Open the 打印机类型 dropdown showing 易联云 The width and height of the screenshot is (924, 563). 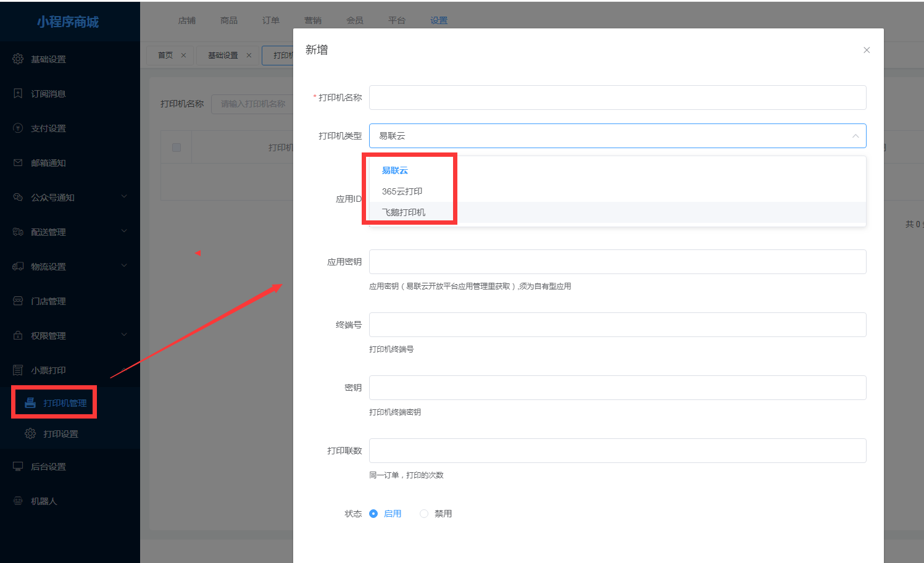tap(618, 136)
